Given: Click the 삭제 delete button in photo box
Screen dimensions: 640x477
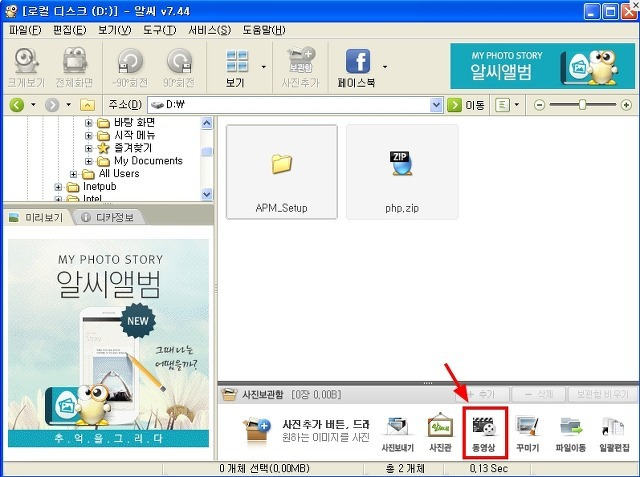Looking at the screenshot, I should point(539,395).
